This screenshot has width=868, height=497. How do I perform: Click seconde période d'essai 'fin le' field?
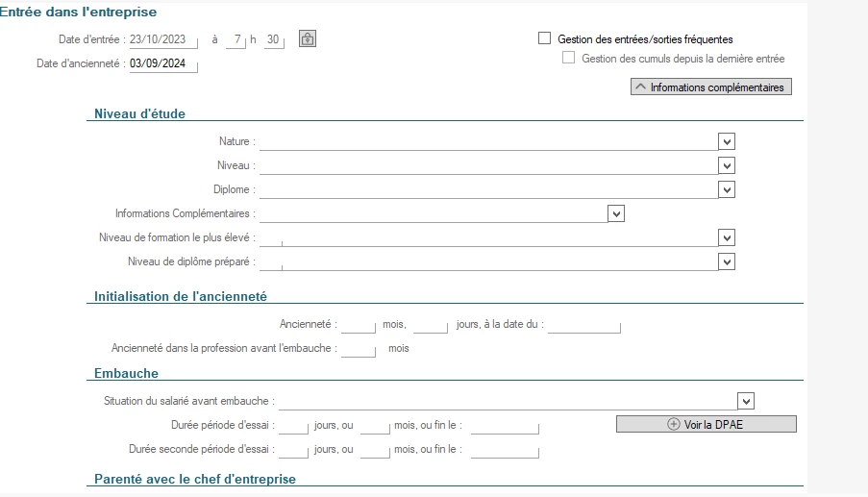[x=505, y=450]
